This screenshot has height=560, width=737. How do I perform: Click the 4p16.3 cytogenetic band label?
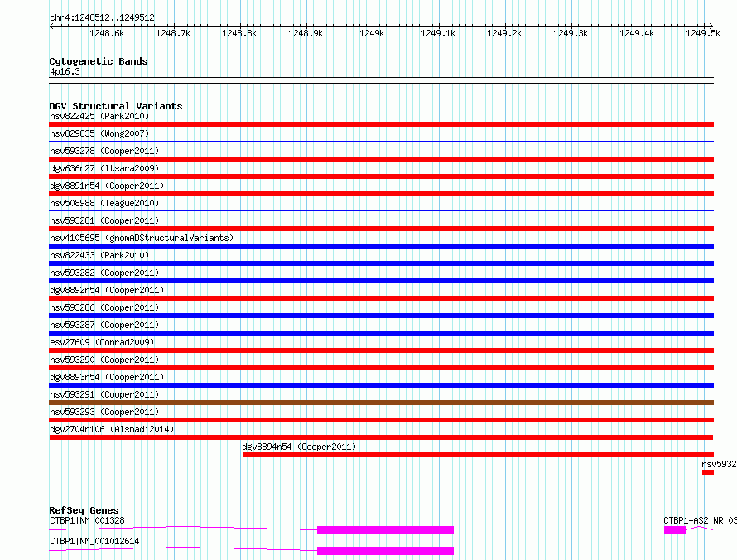pyautogui.click(x=65, y=71)
